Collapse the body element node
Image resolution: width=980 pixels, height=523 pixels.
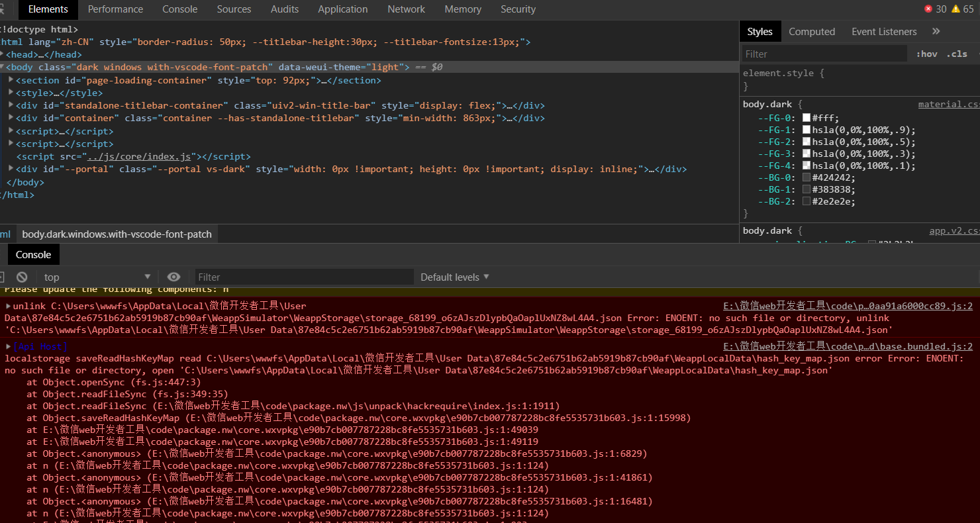point(2,67)
